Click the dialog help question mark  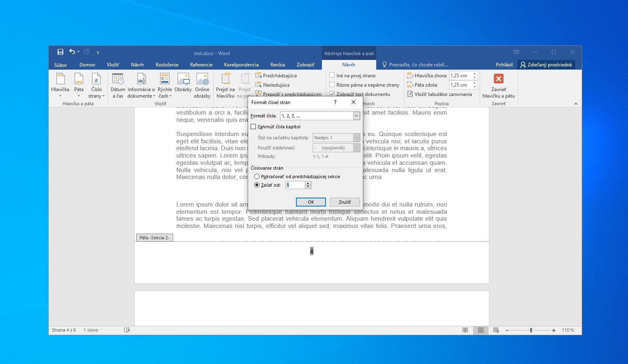coord(335,102)
